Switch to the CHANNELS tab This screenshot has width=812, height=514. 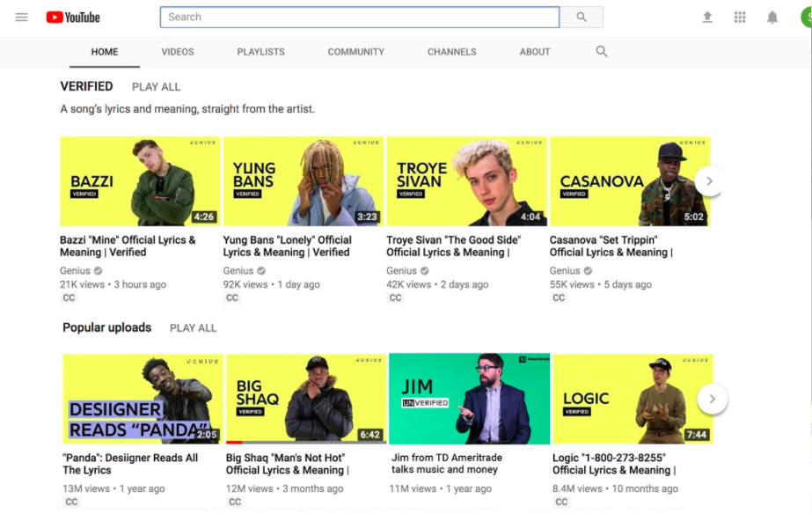click(x=451, y=52)
